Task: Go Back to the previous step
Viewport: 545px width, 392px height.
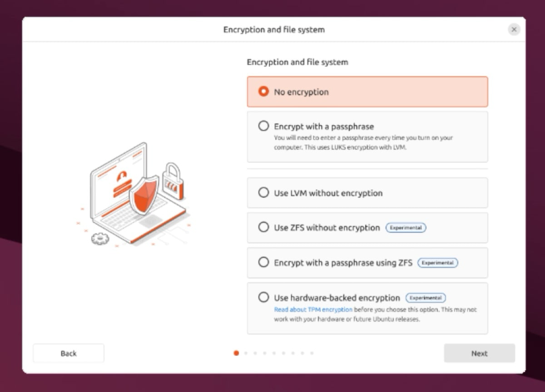Action: (69, 353)
